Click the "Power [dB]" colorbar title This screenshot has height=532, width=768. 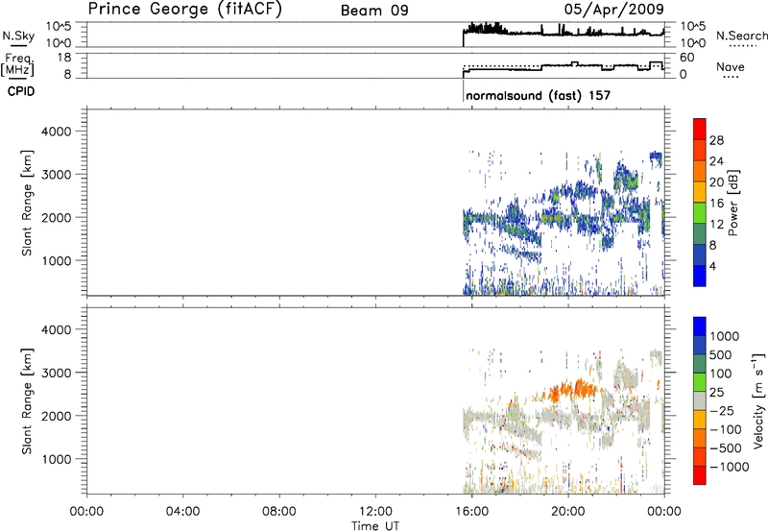coord(732,203)
